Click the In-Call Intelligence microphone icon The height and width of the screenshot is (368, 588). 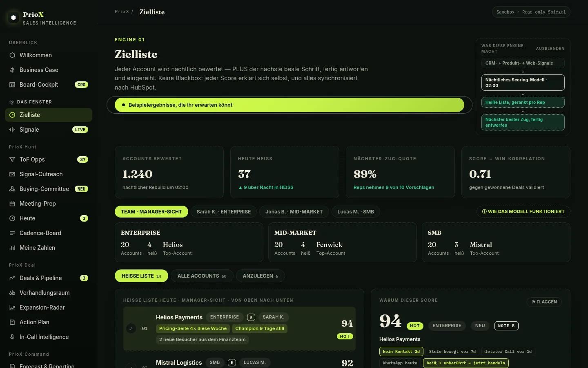point(12,337)
